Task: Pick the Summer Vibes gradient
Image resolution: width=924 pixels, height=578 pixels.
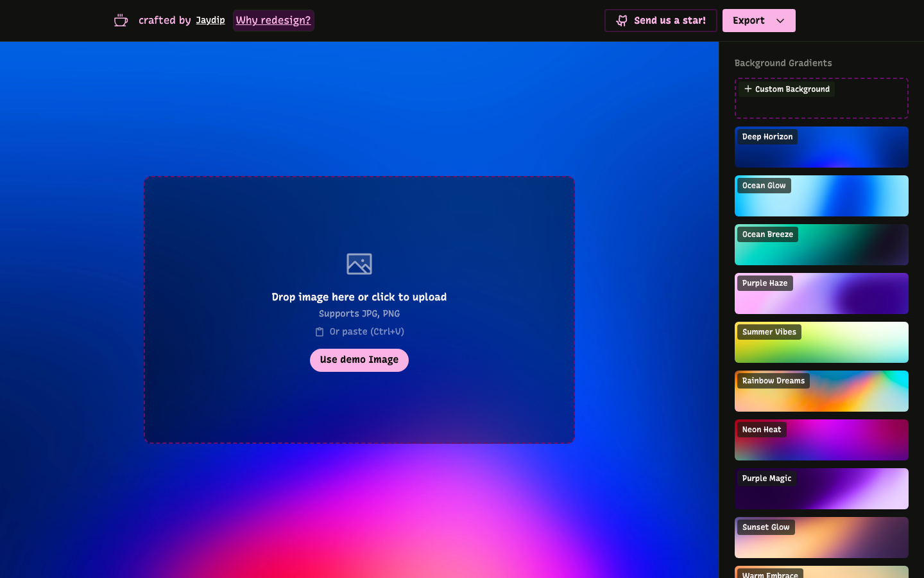Action: [821, 342]
